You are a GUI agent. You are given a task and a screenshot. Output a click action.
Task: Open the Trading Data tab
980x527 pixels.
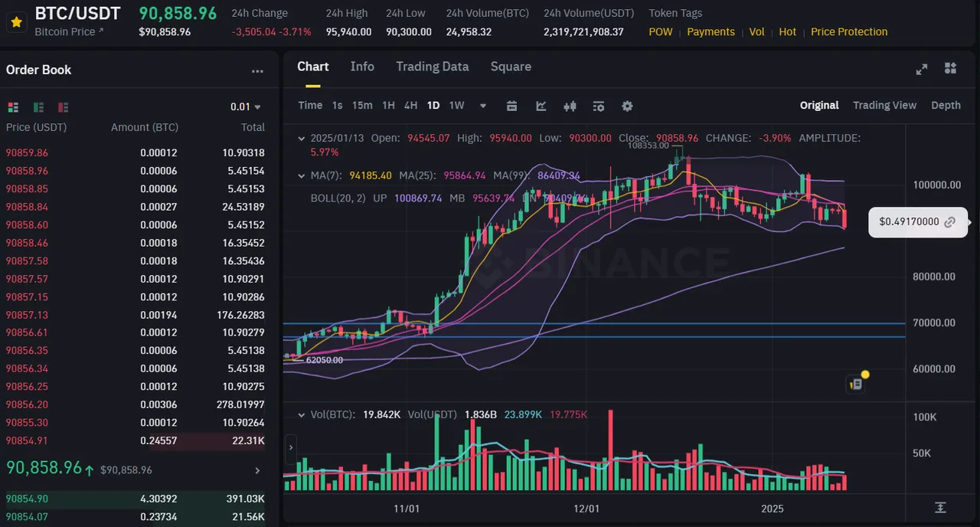pyautogui.click(x=432, y=67)
